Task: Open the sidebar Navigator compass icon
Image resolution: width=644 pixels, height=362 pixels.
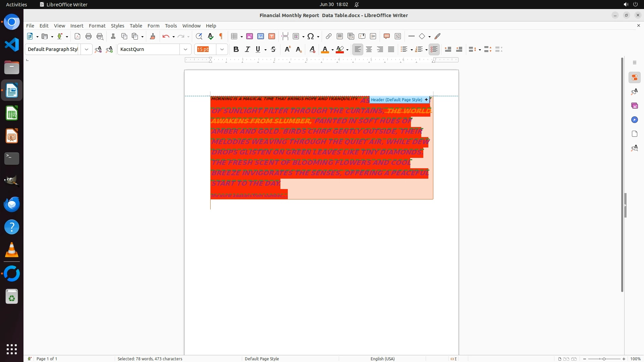Action: (x=634, y=120)
